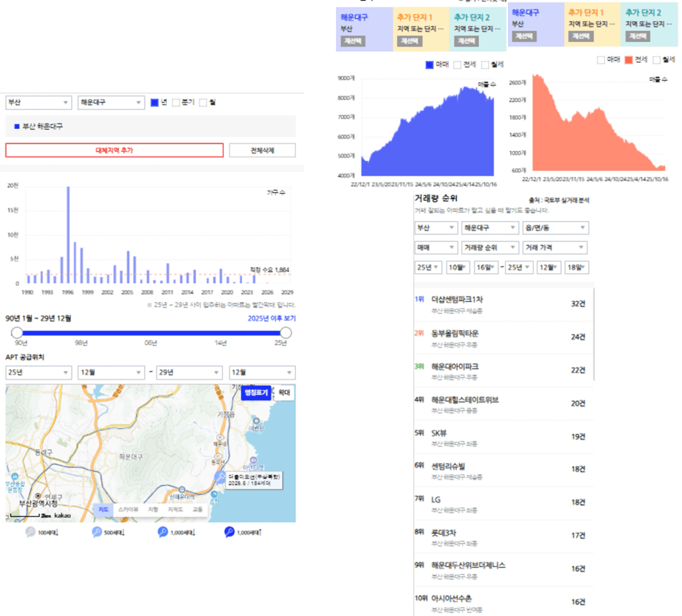Open the 부산 city dropdown in supply panel

click(38, 102)
